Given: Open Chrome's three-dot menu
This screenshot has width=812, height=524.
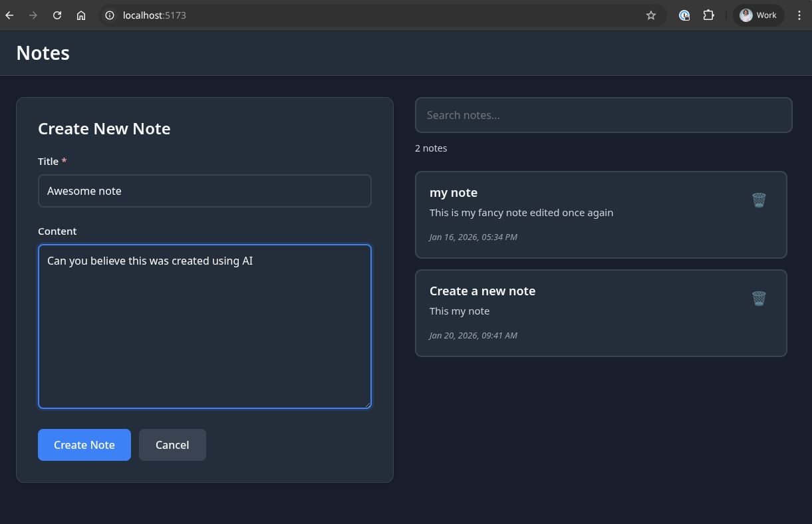Looking at the screenshot, I should point(799,15).
